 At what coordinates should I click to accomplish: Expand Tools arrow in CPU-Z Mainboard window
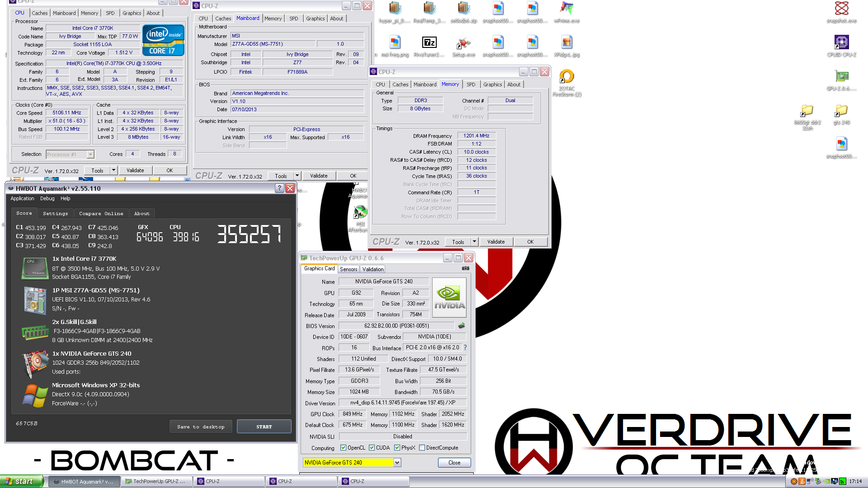click(297, 176)
